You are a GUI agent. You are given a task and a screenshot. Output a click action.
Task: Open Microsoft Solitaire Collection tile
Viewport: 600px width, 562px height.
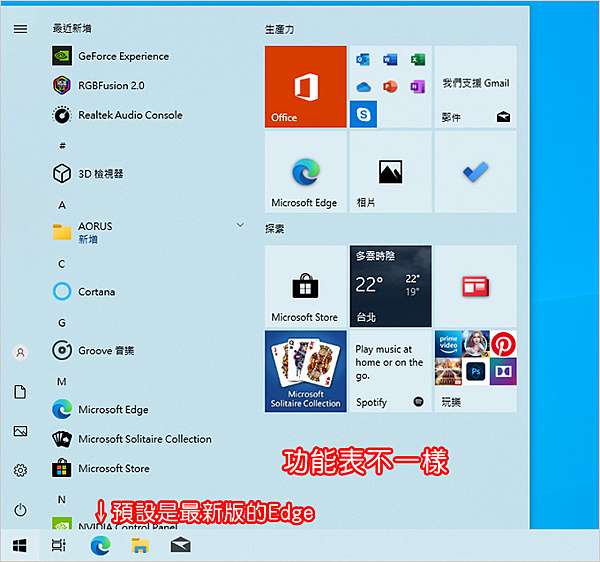(x=305, y=371)
